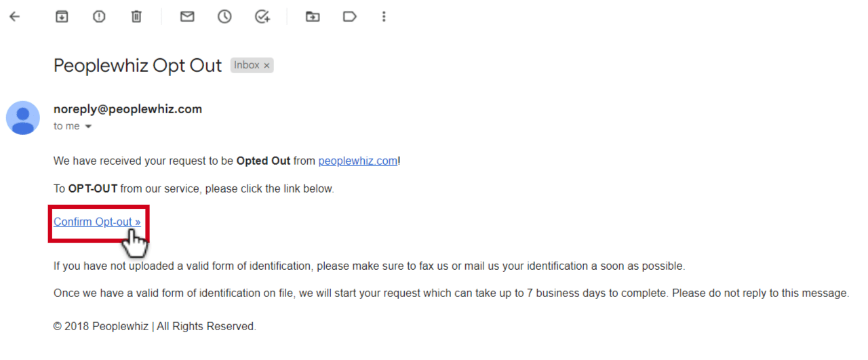Open the Move to folder icon
Viewport: 868px width, 360px height.
pos(313,17)
